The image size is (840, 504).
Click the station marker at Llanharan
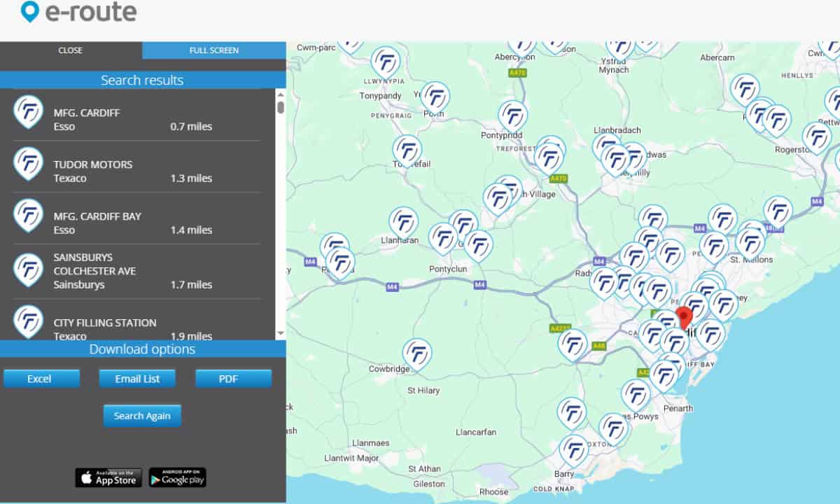[x=403, y=223]
